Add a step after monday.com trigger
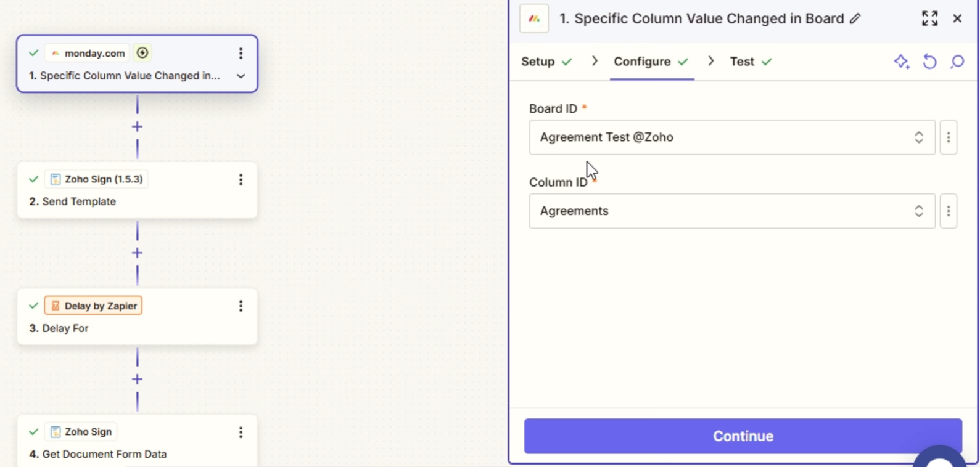Viewport: 980px width, 467px height. 137,127
